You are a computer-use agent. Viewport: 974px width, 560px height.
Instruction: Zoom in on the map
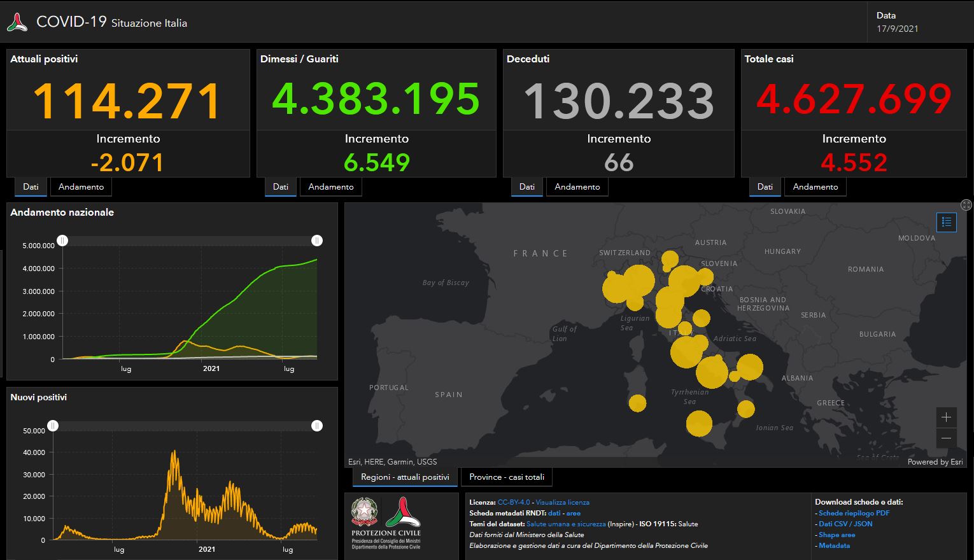click(946, 417)
